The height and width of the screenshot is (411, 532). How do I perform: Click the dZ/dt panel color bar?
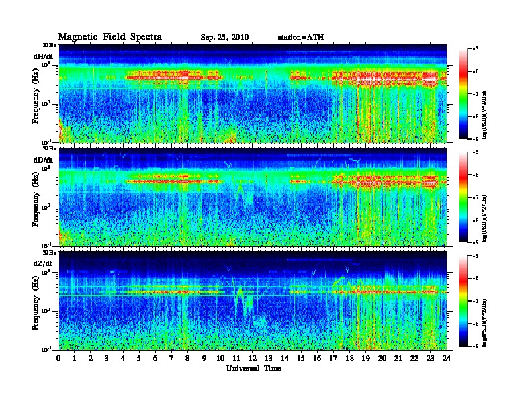point(463,301)
